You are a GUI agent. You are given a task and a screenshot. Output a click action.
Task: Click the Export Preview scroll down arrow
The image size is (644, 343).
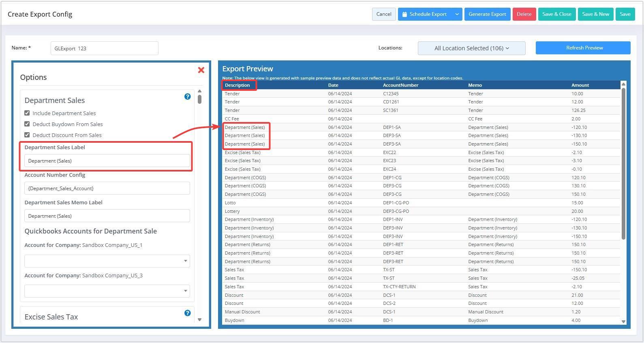(x=623, y=322)
